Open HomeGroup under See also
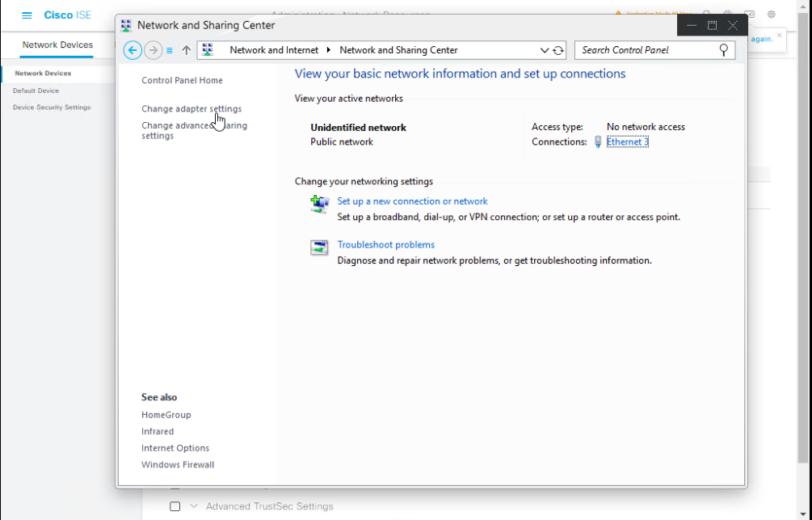 coord(166,415)
